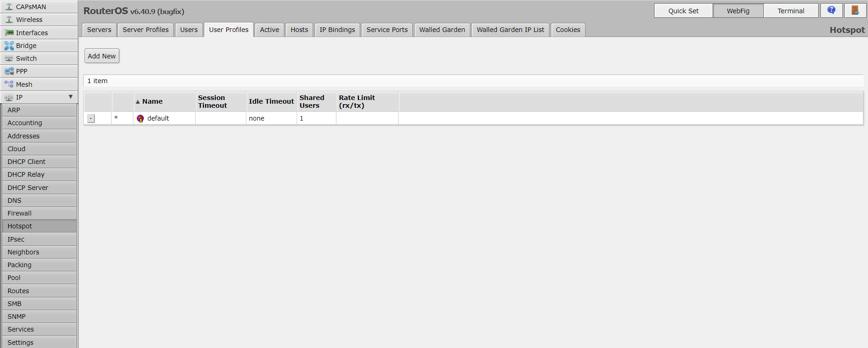Click the Wireless icon in sidebar
868x348 pixels.
9,20
